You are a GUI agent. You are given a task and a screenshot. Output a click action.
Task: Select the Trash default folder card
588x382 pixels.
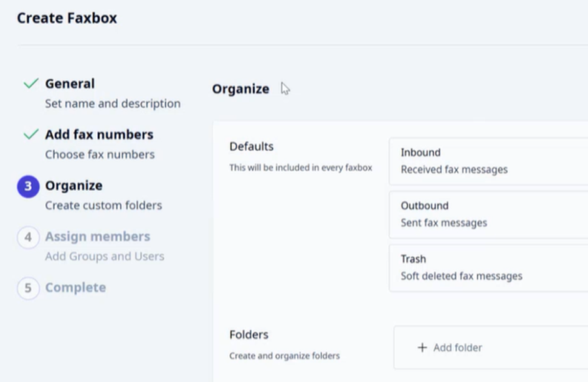click(x=488, y=268)
